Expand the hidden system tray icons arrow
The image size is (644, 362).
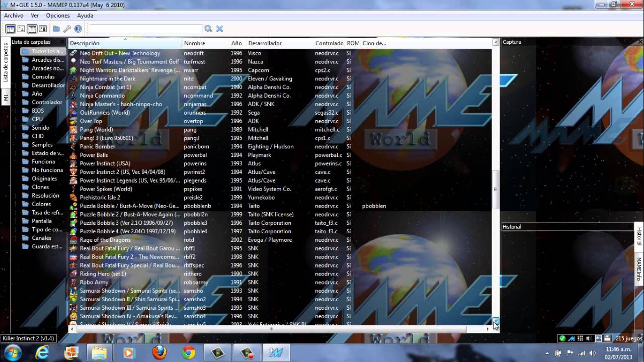click(547, 353)
